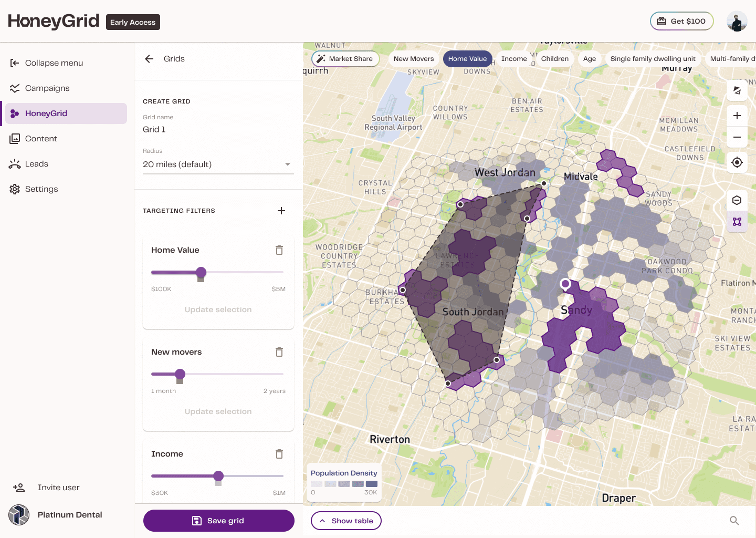The height and width of the screenshot is (538, 756).
Task: Click the New movers slider handle
Action: (180, 374)
